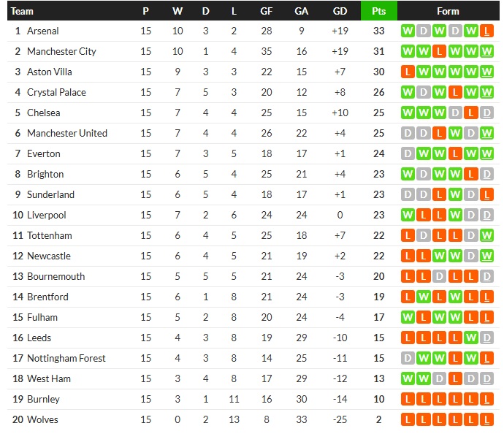Sort by the GD column header
The image size is (504, 434).
(340, 11)
